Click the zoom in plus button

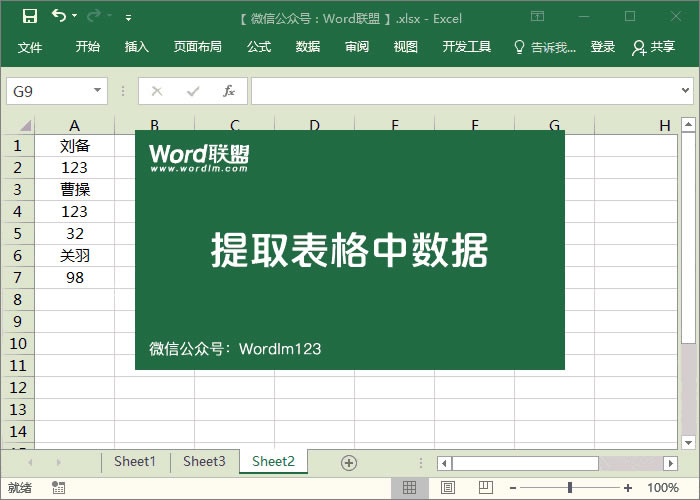628,488
